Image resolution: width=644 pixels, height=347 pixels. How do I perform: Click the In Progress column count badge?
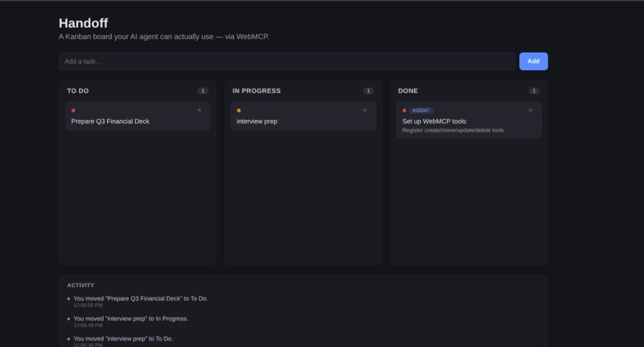[x=368, y=91]
